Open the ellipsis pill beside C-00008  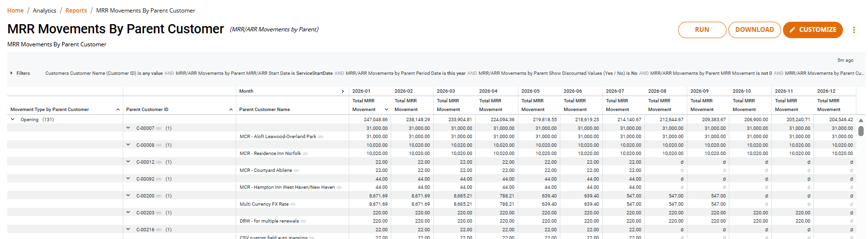[159, 145]
